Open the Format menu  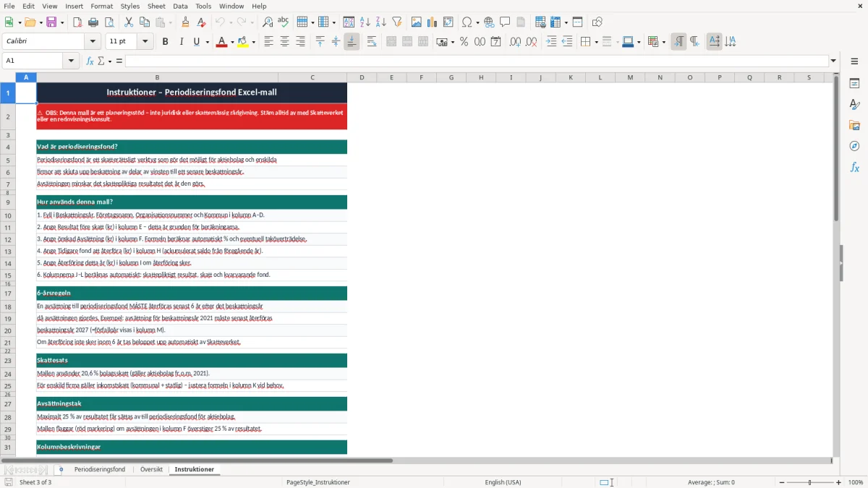click(101, 6)
